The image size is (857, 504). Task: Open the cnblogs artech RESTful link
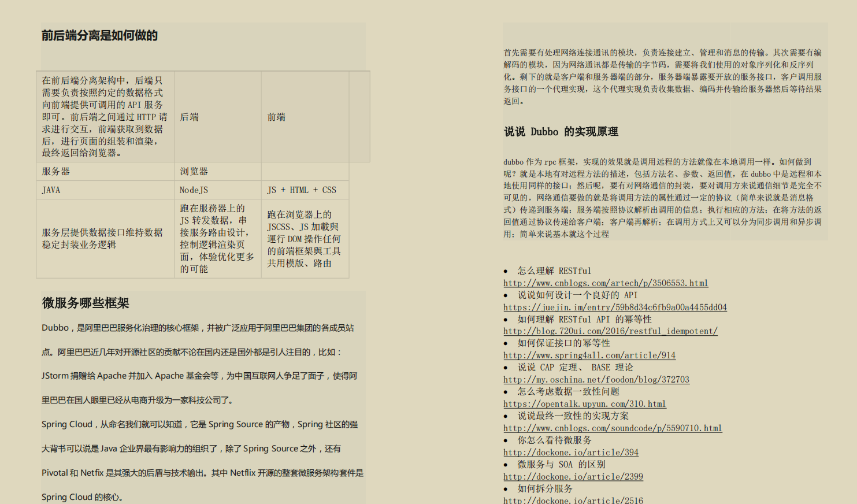[x=606, y=283]
